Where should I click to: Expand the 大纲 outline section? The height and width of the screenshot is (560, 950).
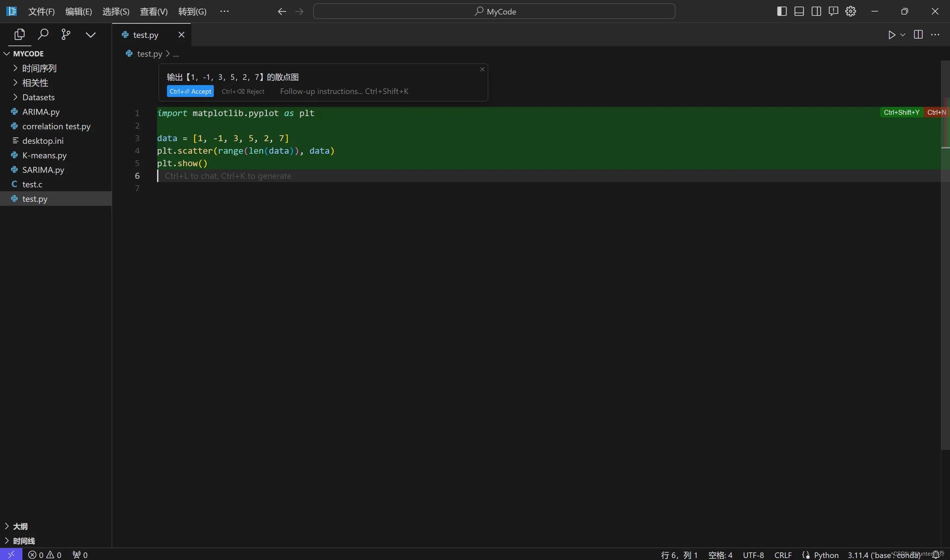point(20,526)
